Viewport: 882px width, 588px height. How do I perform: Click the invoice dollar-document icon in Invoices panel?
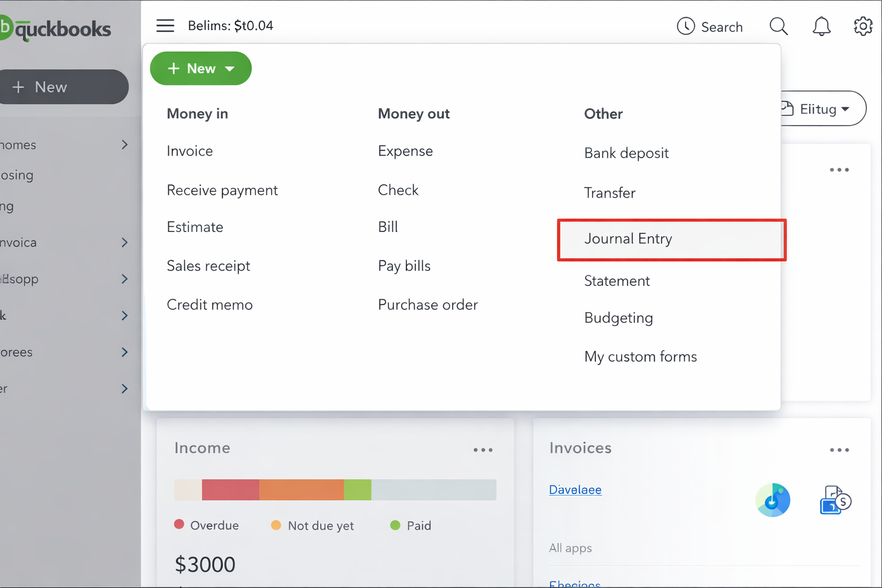tap(834, 499)
